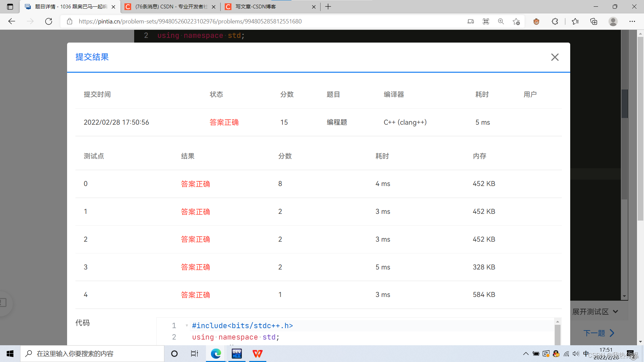
Task: Close the 提交结果 dialog
Action: click(554, 57)
